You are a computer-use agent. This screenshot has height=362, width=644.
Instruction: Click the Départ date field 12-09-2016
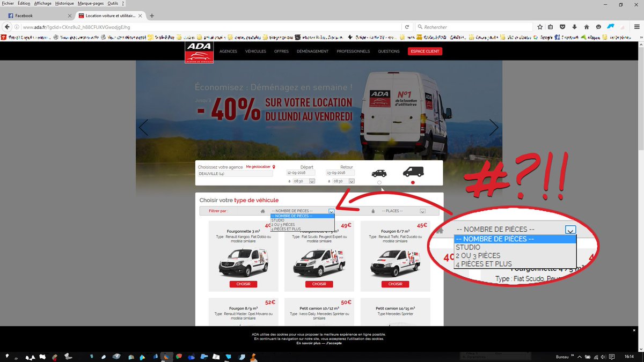300,173
